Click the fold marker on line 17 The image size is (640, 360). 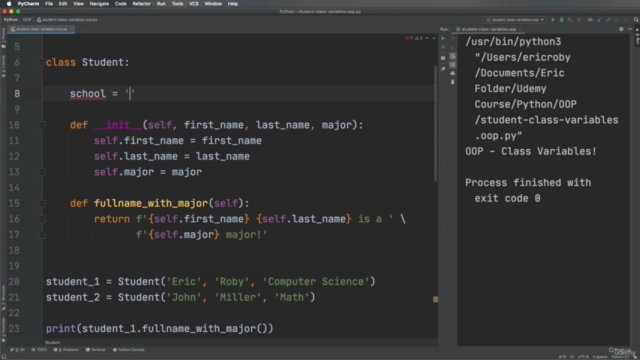(42, 235)
